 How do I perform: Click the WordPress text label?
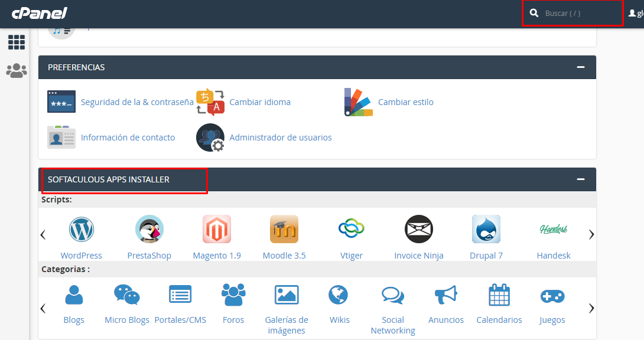[x=82, y=256]
